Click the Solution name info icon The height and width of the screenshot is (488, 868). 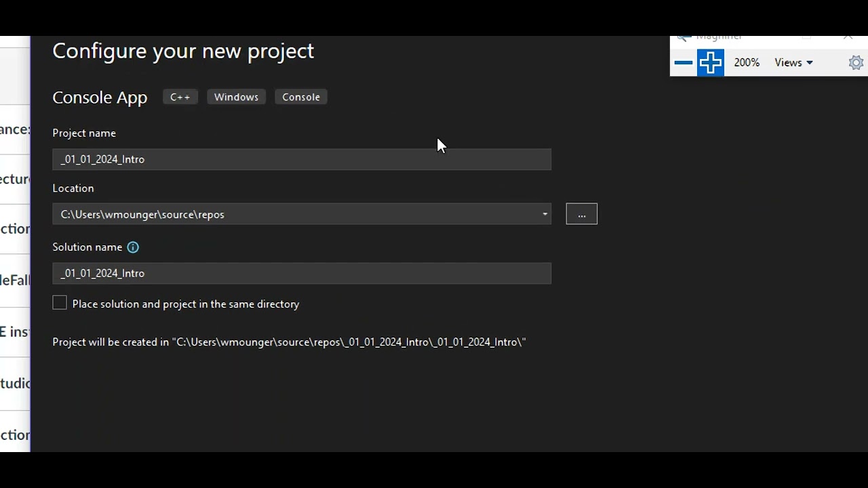point(133,247)
